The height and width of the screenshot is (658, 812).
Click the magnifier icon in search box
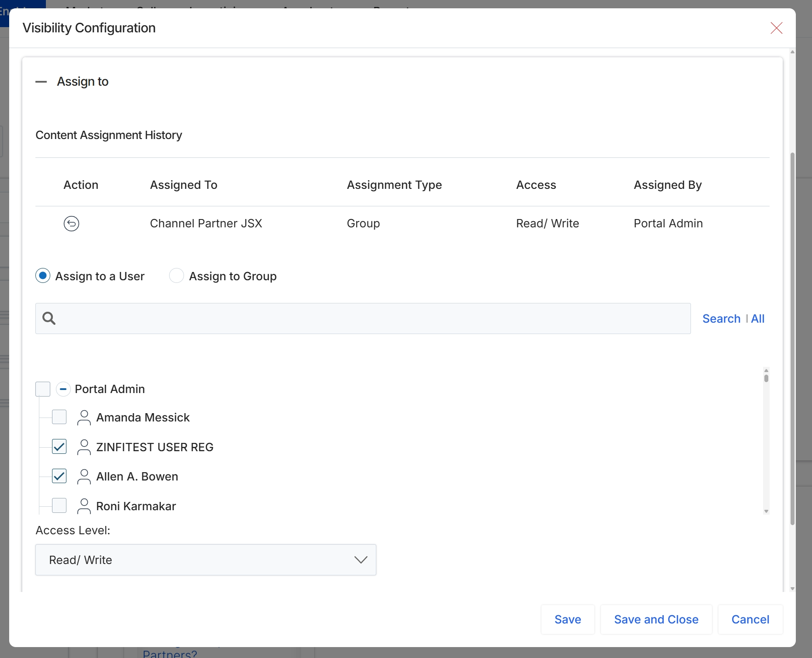(x=49, y=318)
